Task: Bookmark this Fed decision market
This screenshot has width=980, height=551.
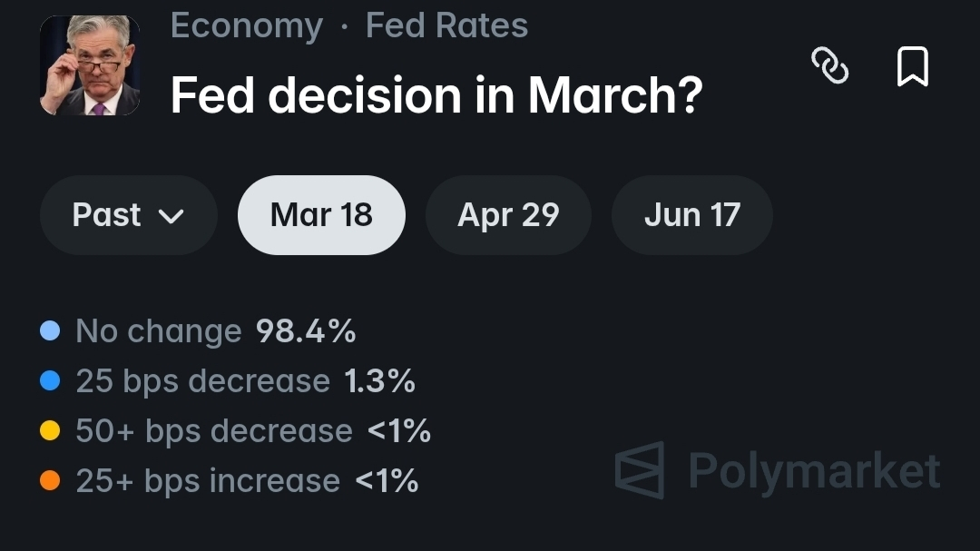Action: pyautogui.click(x=912, y=66)
